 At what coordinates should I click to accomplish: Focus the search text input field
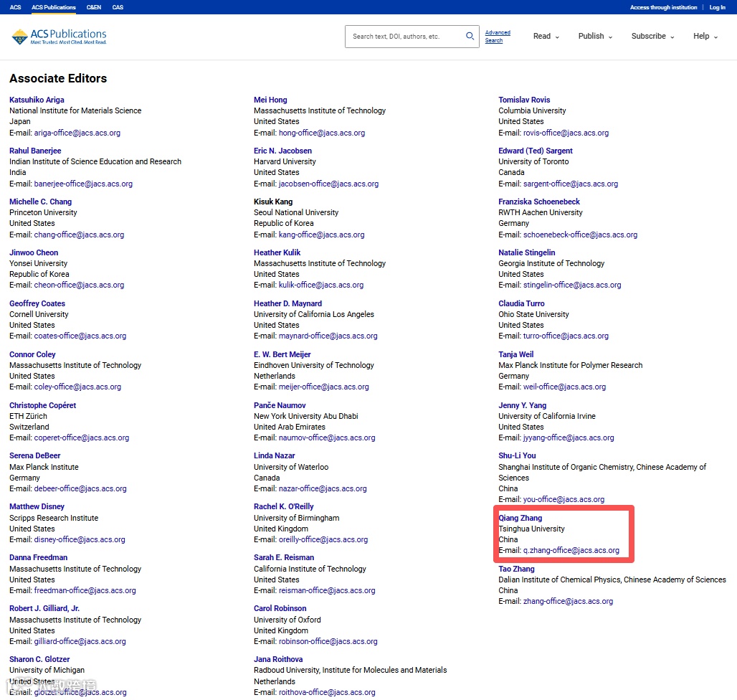coord(405,36)
